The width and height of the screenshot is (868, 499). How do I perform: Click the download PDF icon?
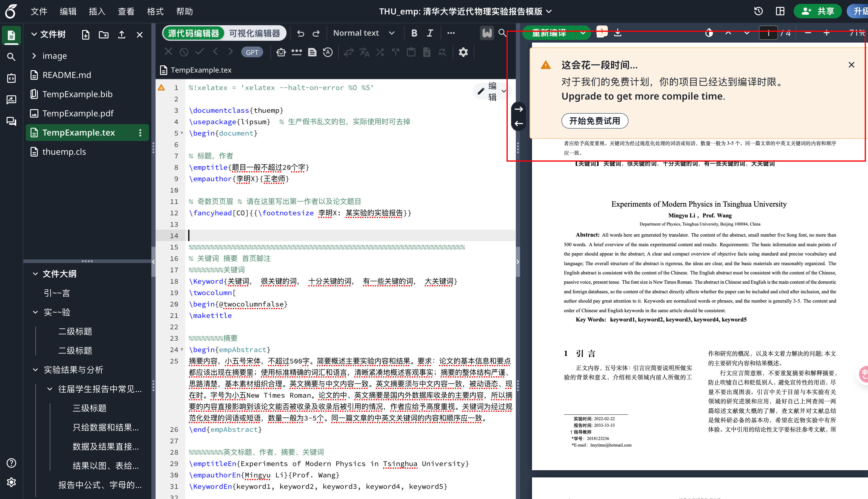tap(618, 33)
